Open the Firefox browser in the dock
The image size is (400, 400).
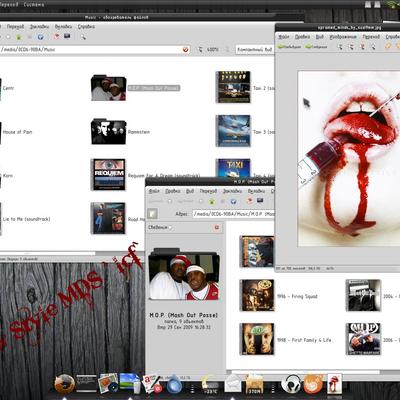(65, 384)
